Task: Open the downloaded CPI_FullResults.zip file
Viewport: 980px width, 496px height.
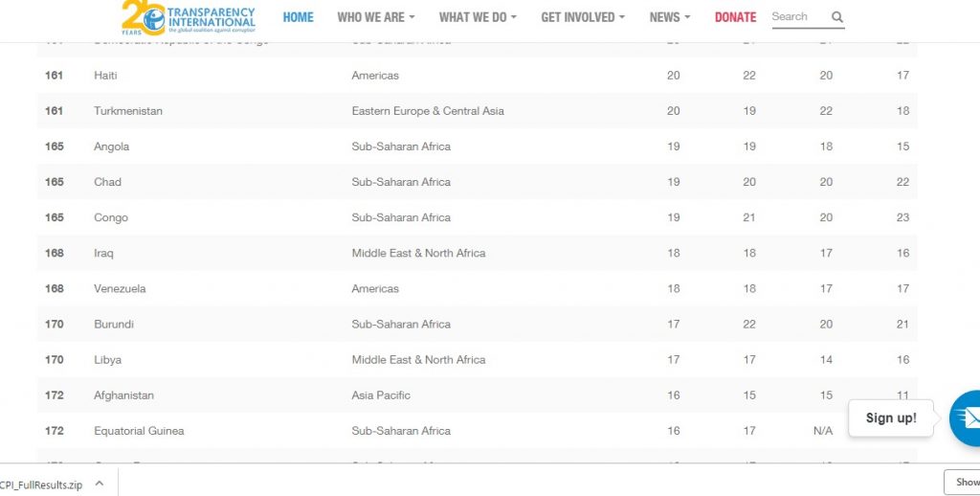Action: tap(41, 485)
